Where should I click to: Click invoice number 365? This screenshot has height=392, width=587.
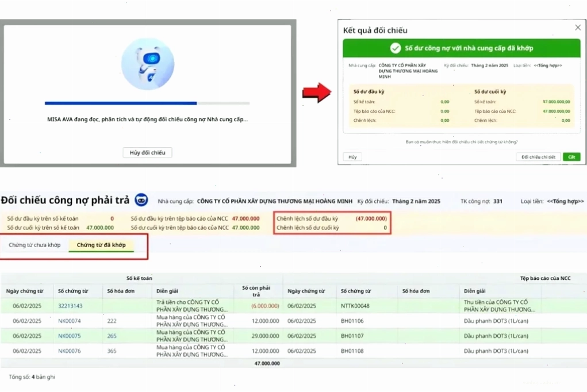click(x=112, y=351)
